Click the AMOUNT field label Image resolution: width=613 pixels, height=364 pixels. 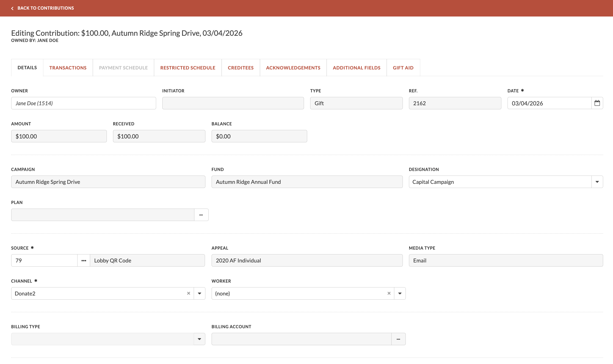click(21, 124)
